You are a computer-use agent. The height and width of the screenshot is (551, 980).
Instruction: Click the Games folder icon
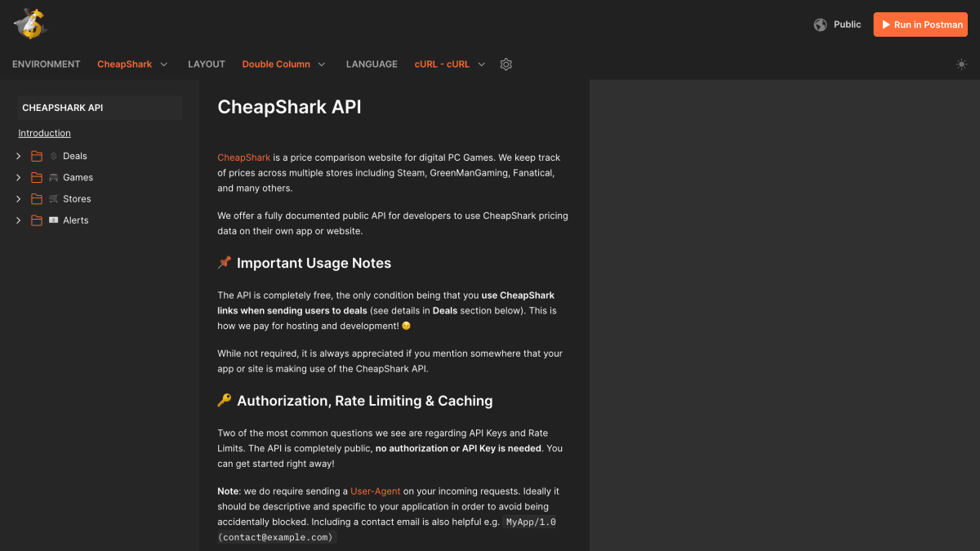(37, 177)
